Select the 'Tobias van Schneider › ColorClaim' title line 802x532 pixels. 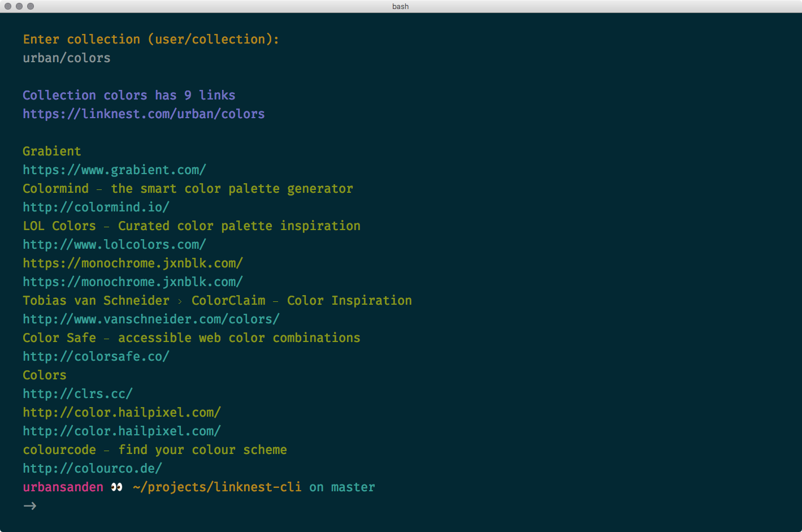(217, 300)
